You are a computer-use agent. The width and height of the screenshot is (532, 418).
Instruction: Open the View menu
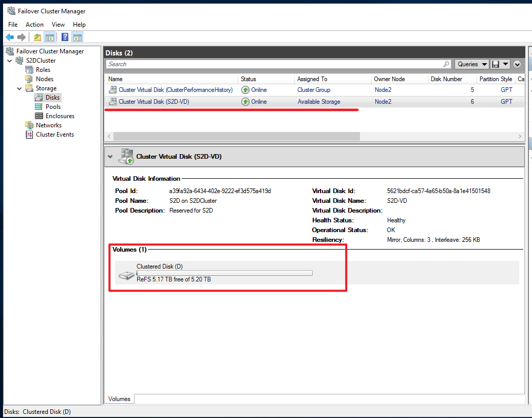[x=58, y=25]
